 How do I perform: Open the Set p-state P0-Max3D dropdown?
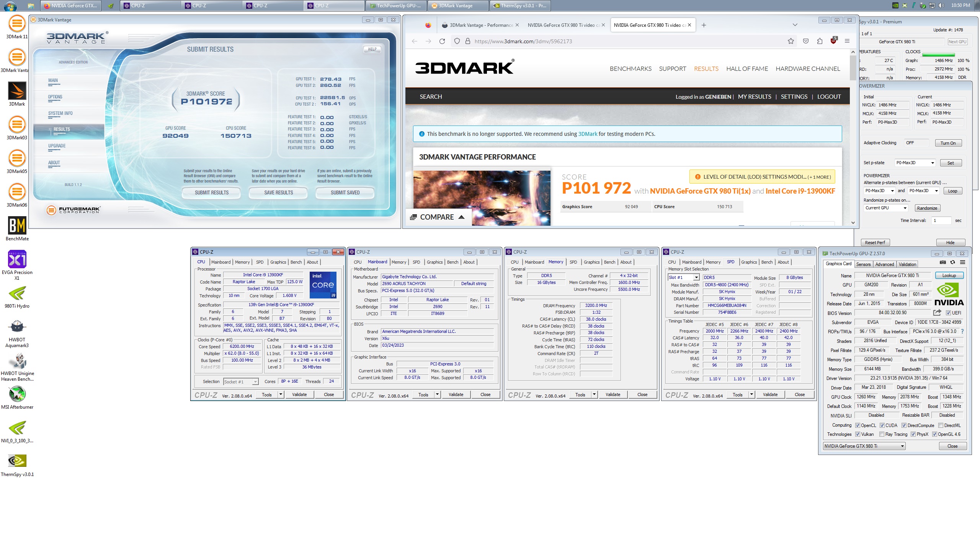pos(915,163)
